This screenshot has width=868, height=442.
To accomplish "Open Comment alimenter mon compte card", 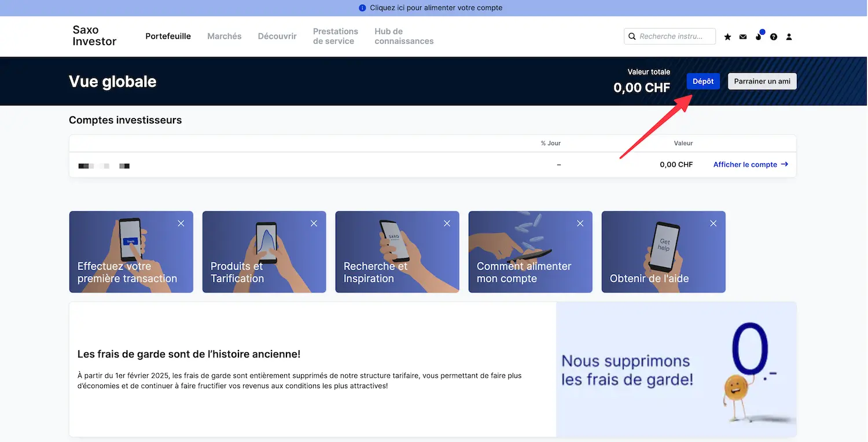I will (x=531, y=252).
